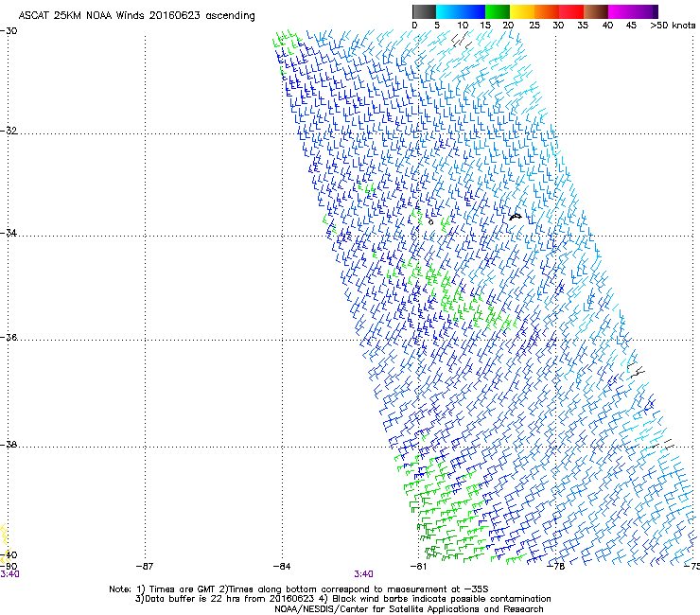This screenshot has width=700, height=615.
Task: Select the green 15-20 knots legend segment
Action: [498, 11]
